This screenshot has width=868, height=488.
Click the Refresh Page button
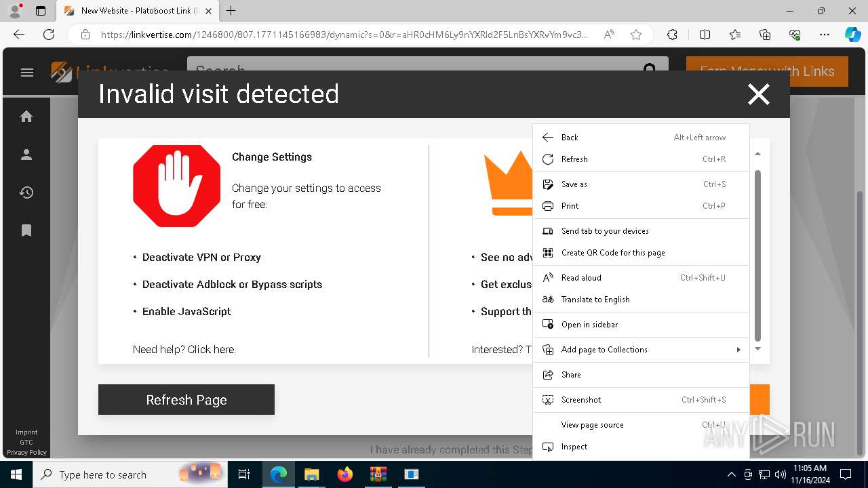pyautogui.click(x=186, y=400)
